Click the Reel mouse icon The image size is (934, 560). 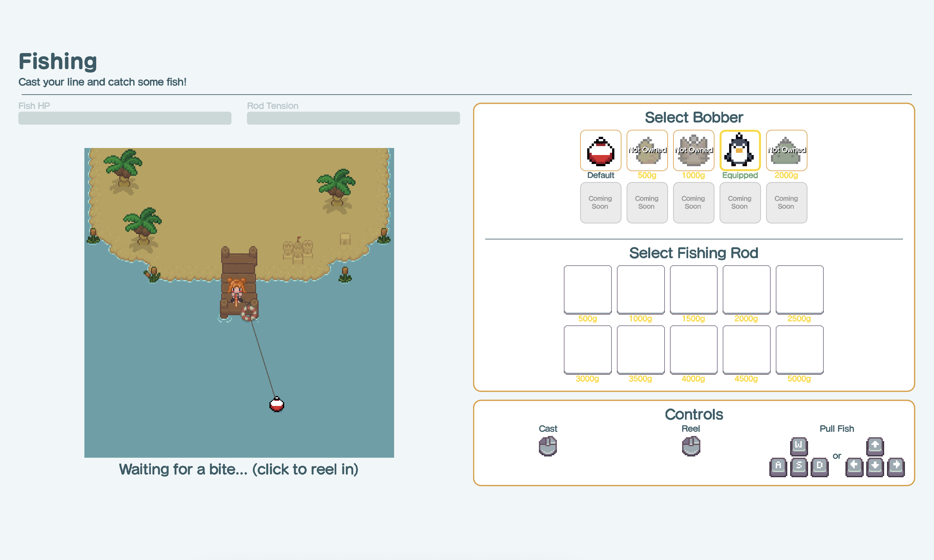691,446
